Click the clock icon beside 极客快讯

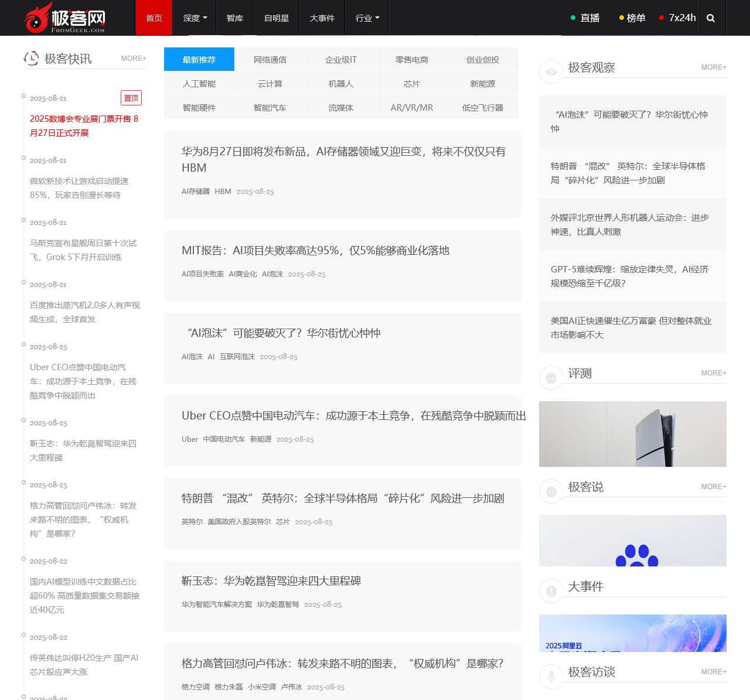[x=31, y=58]
